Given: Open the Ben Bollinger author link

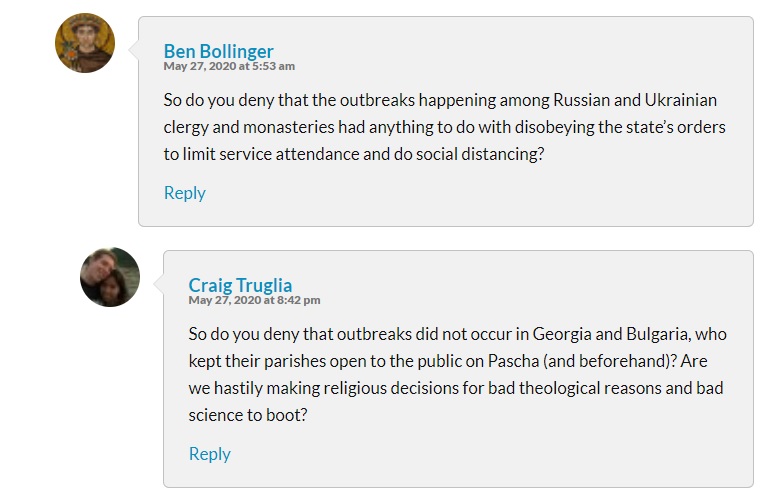Looking at the screenshot, I should [218, 51].
